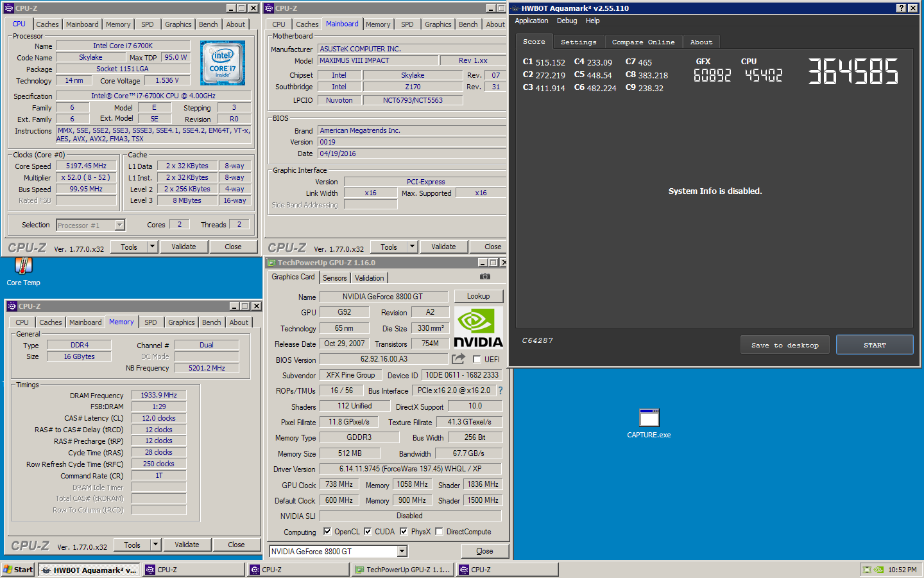Click the GPU Name field NVIDIA GeForce 8800 GT
The width and height of the screenshot is (924, 578).
pos(384,297)
